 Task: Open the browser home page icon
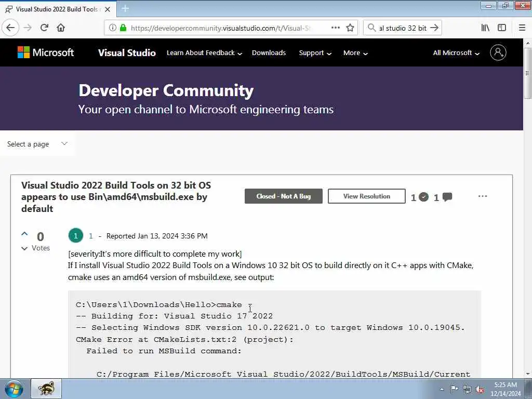click(x=61, y=28)
